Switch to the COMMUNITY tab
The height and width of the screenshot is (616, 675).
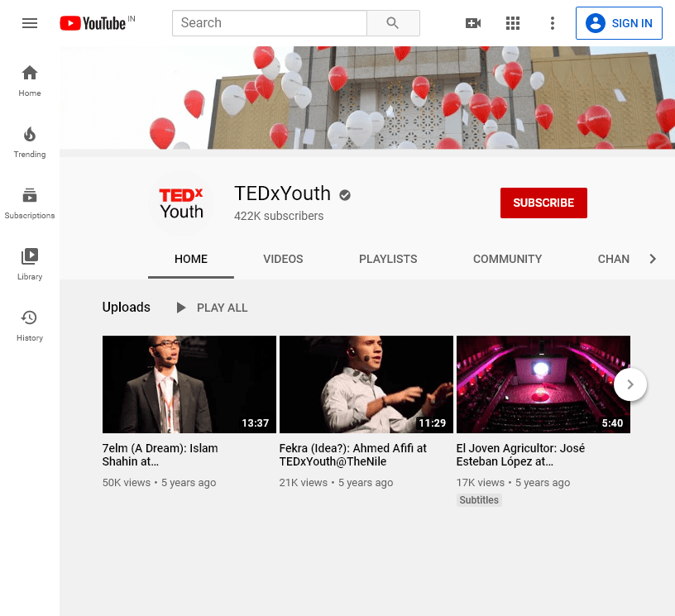tap(508, 259)
